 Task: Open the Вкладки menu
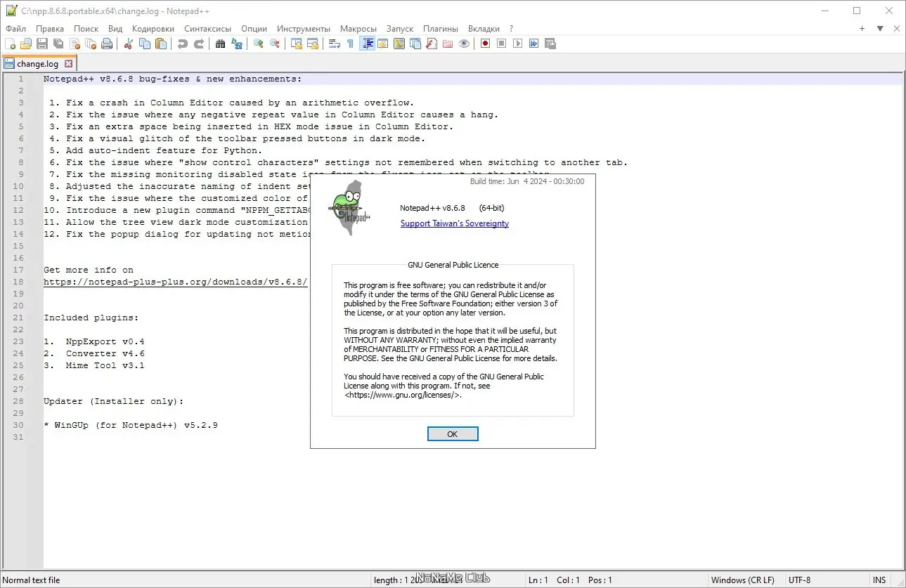(484, 29)
